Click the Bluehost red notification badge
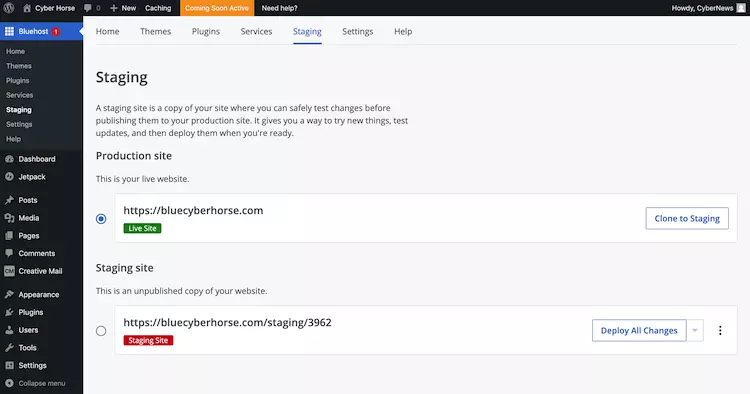The width and height of the screenshot is (750, 394). pos(55,32)
